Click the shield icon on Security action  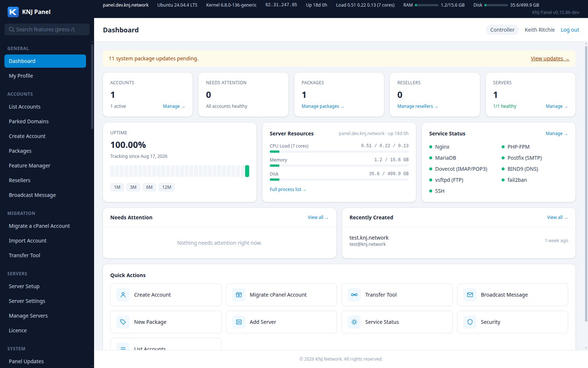(470, 322)
